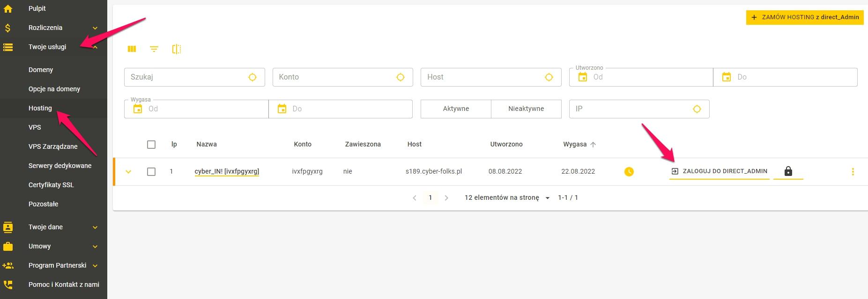Expand the Program Partnerski chevron
Image resolution: width=868 pixels, height=299 pixels.
pyautogui.click(x=95, y=266)
